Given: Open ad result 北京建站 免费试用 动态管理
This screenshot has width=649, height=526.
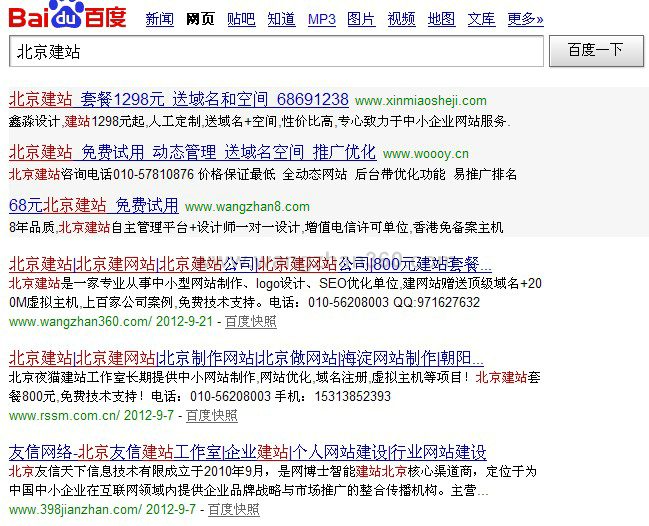Looking at the screenshot, I should (192, 152).
